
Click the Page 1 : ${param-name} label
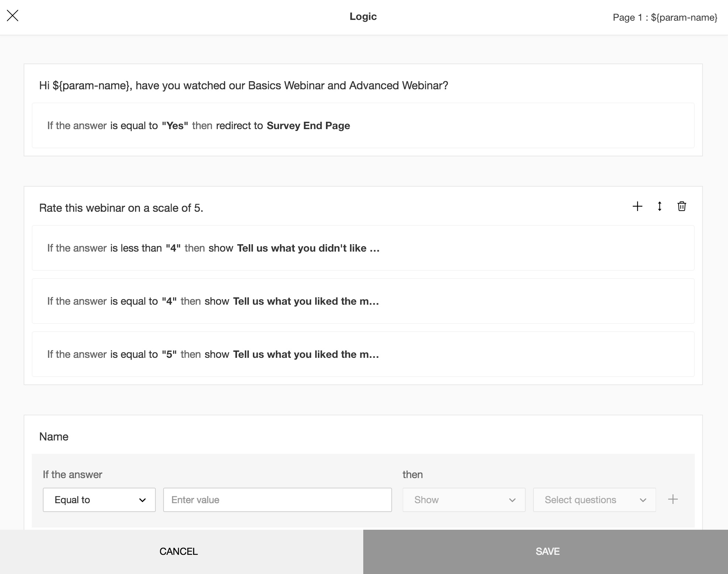click(x=665, y=17)
